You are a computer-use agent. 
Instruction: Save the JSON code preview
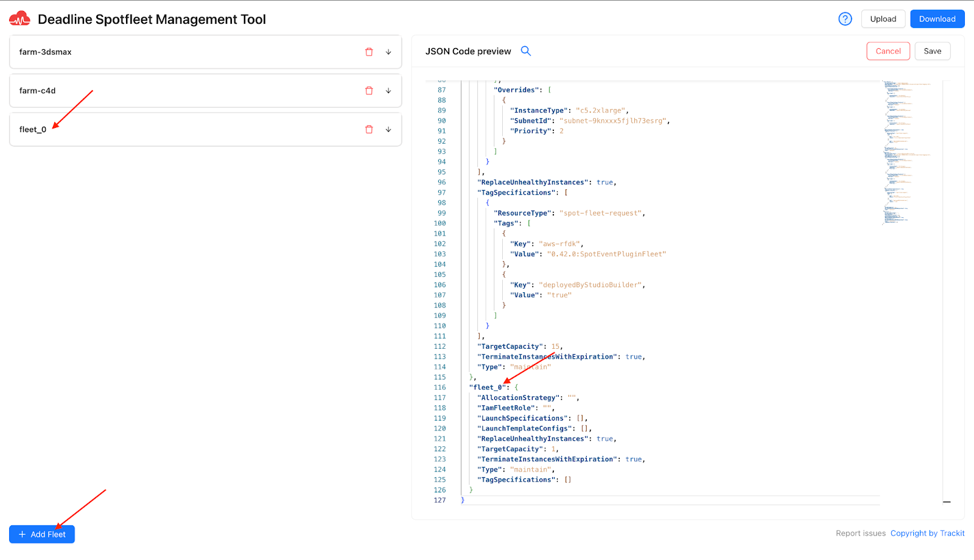point(933,51)
